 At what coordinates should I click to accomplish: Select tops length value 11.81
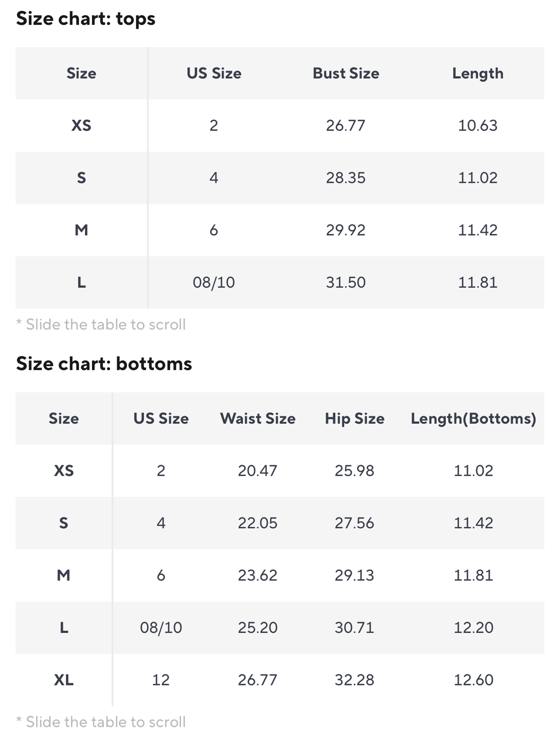(477, 282)
